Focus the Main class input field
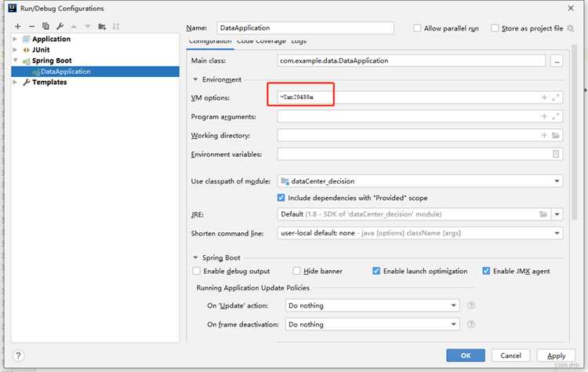The width and height of the screenshot is (588, 372). tap(412, 60)
